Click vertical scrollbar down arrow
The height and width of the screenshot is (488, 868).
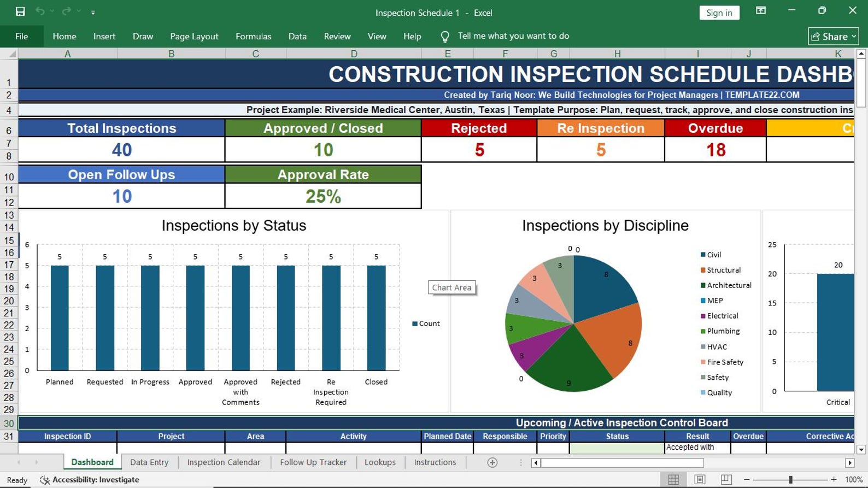pyautogui.click(x=861, y=449)
